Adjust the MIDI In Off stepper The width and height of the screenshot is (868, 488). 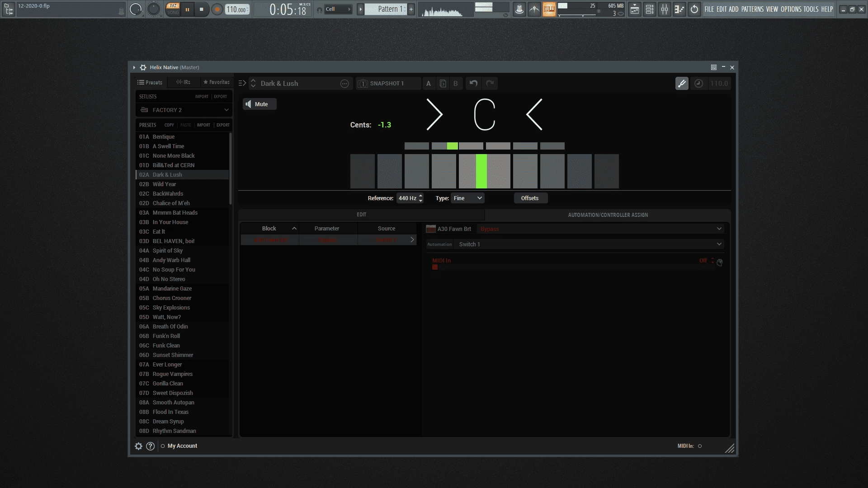pyautogui.click(x=712, y=261)
